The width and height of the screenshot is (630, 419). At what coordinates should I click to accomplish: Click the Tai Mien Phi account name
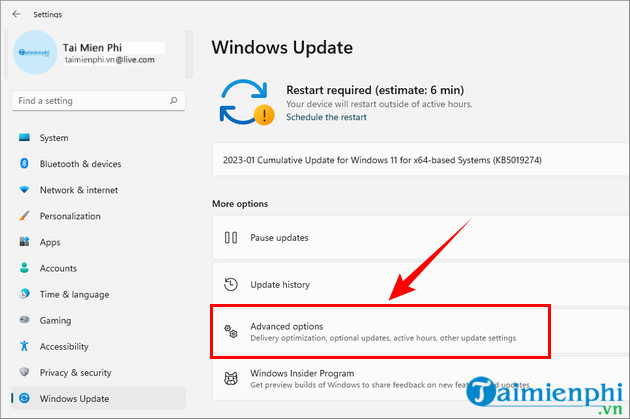point(92,48)
